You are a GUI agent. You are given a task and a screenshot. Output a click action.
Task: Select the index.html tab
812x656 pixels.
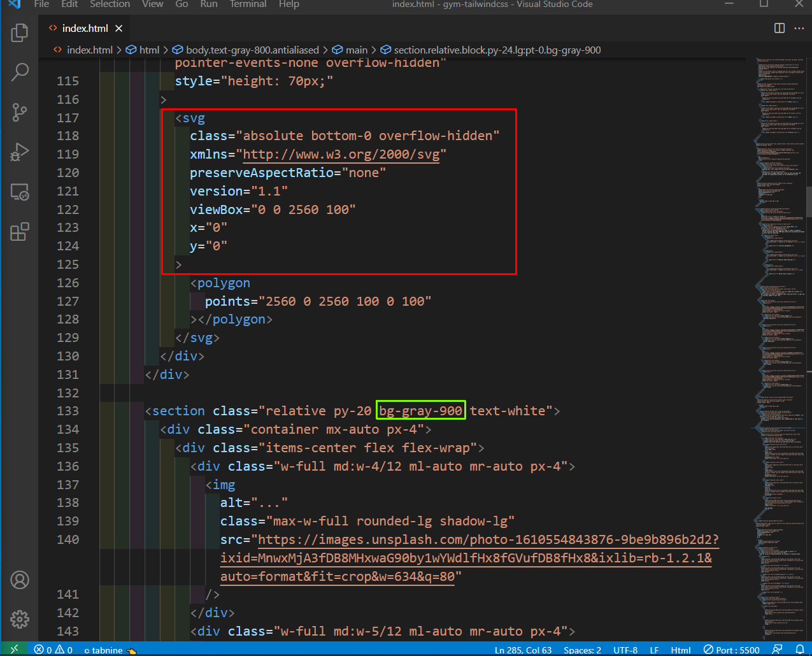[x=85, y=28]
